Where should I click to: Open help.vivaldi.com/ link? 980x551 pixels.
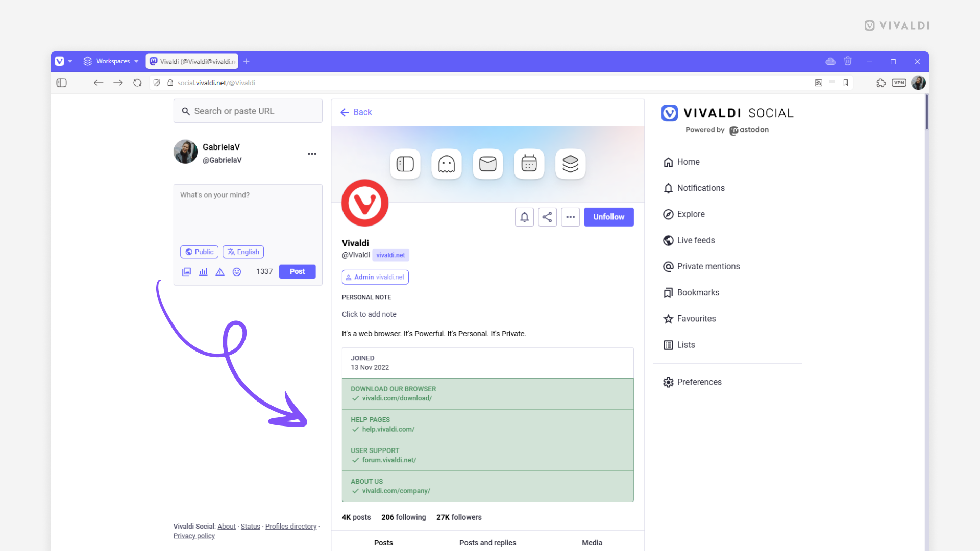point(388,429)
